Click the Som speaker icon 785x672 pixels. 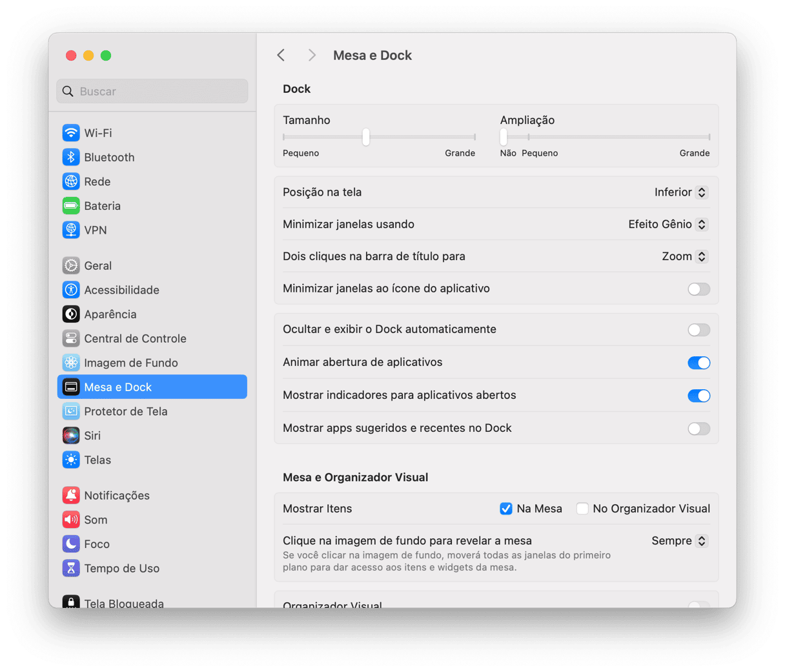click(x=71, y=520)
